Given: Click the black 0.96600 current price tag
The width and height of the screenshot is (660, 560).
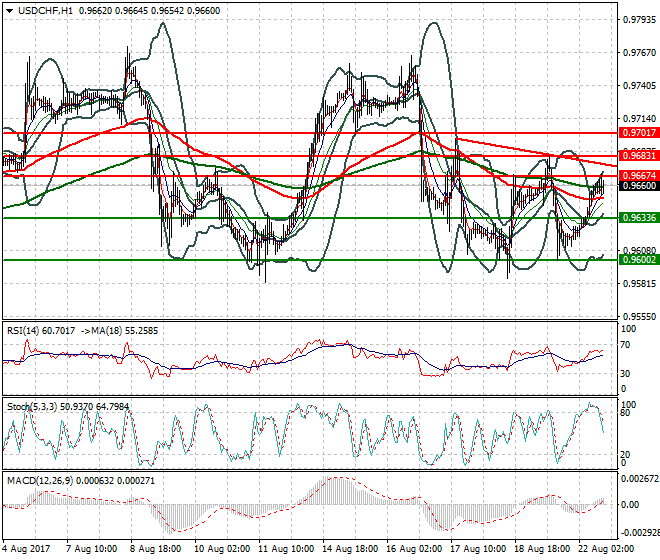Looking at the screenshot, I should pos(638,186).
